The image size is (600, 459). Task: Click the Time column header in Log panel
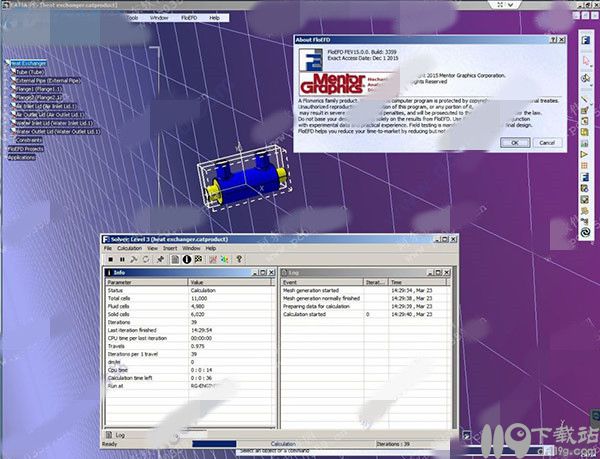pos(417,282)
